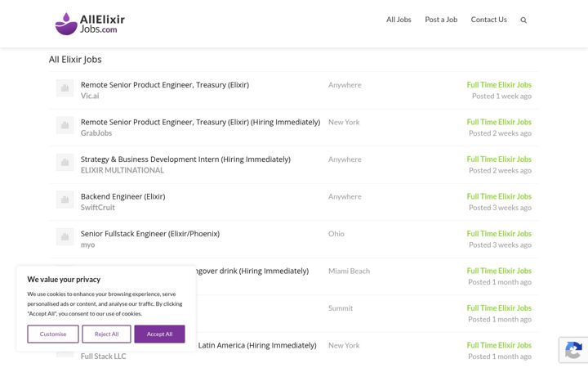Click GrabJobs company name
Screen dimensions: 588x368
[96, 133]
